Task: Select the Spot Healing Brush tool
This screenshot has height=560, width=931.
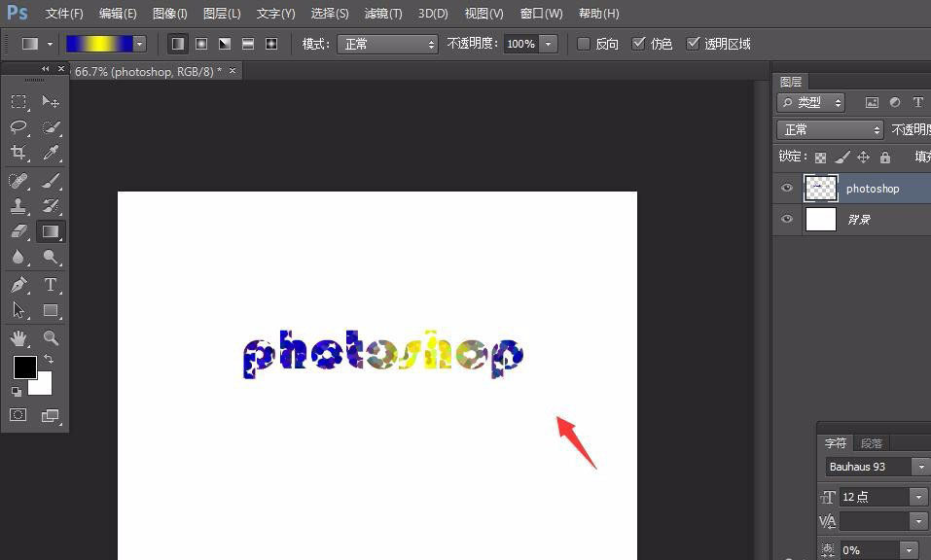Action: click(18, 180)
